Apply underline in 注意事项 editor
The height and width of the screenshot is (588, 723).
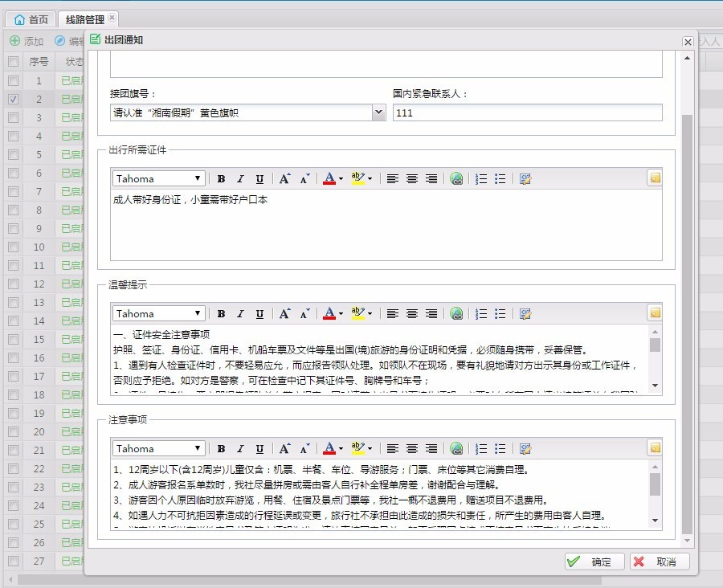click(259, 449)
